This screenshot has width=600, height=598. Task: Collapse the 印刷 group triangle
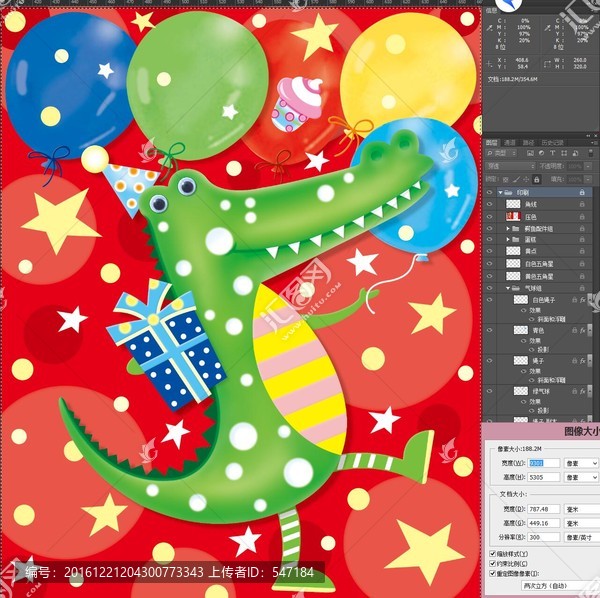[500, 192]
